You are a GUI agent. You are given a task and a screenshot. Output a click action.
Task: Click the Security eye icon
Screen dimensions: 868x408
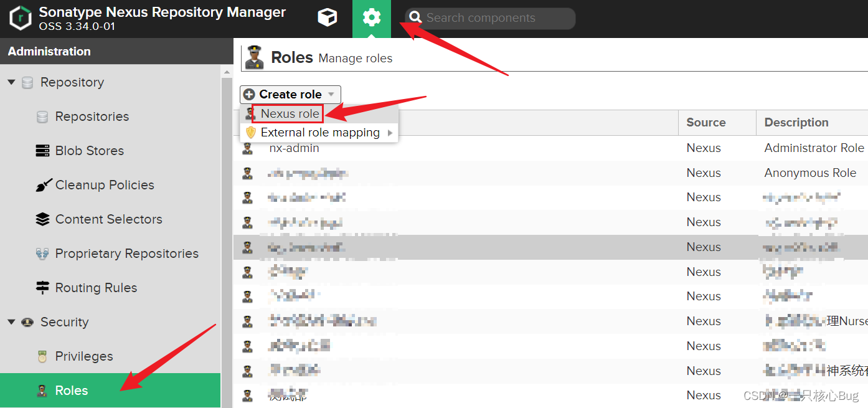point(27,322)
